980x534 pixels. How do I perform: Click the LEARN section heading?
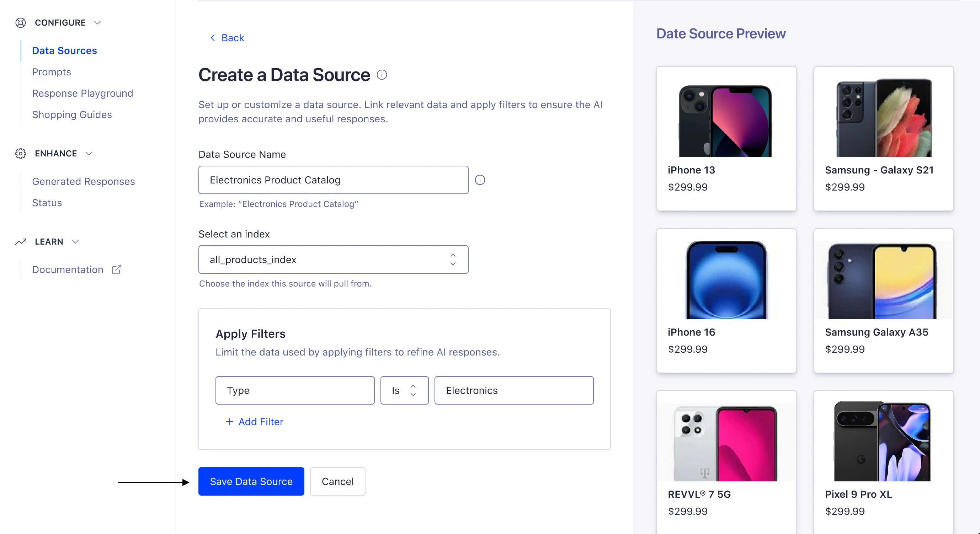tap(49, 242)
